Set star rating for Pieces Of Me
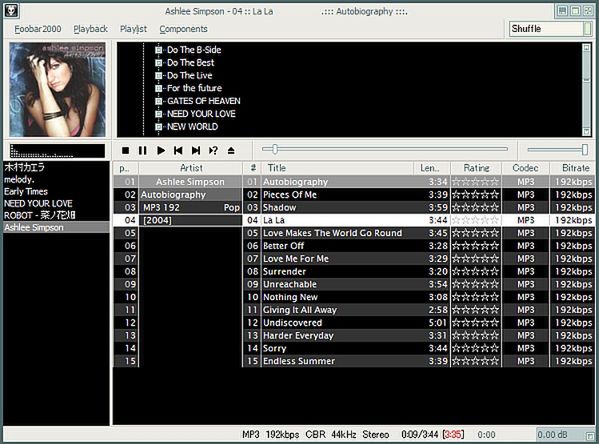 click(476, 195)
